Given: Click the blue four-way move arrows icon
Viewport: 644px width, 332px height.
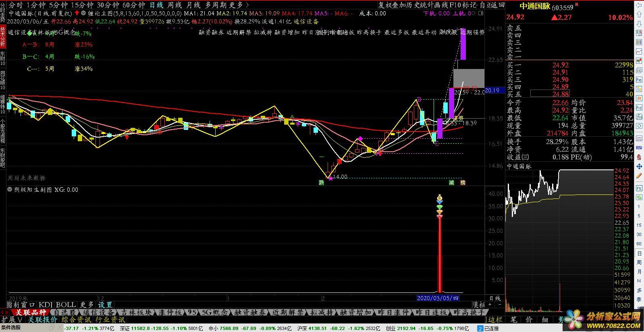Looking at the screenshot, I should tap(639, 166).
